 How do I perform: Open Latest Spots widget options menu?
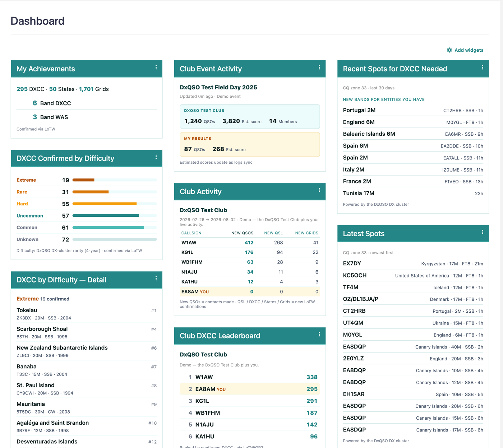[x=482, y=232]
